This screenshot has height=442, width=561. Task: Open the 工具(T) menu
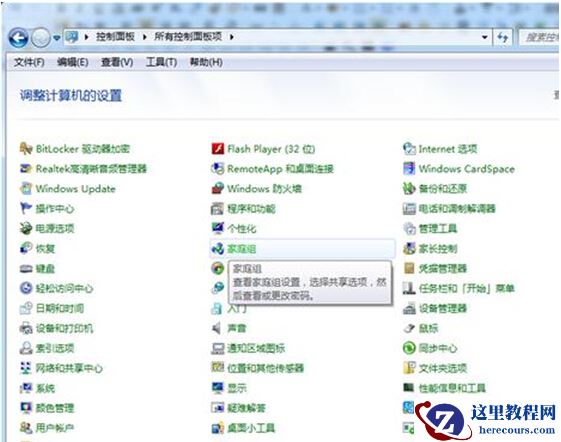tap(161, 62)
